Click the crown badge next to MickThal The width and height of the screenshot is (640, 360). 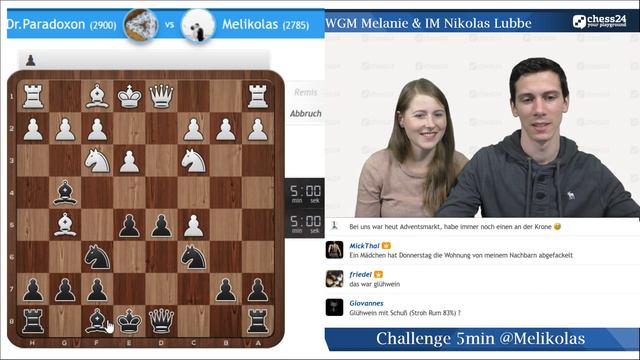(x=386, y=246)
